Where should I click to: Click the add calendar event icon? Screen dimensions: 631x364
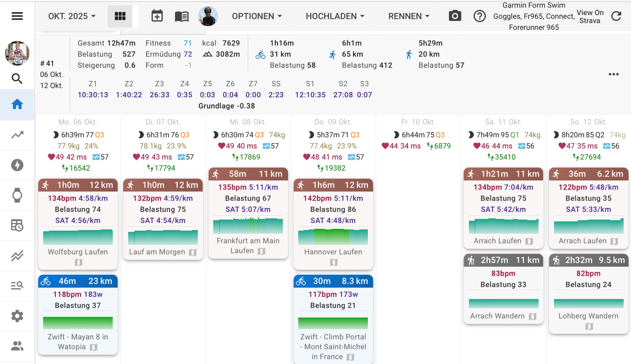[157, 16]
